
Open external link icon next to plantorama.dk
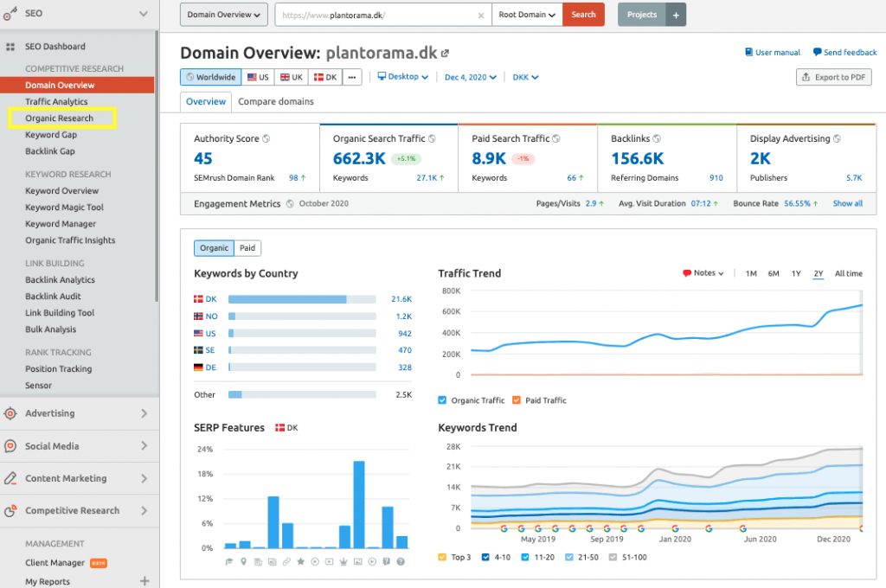point(446,53)
